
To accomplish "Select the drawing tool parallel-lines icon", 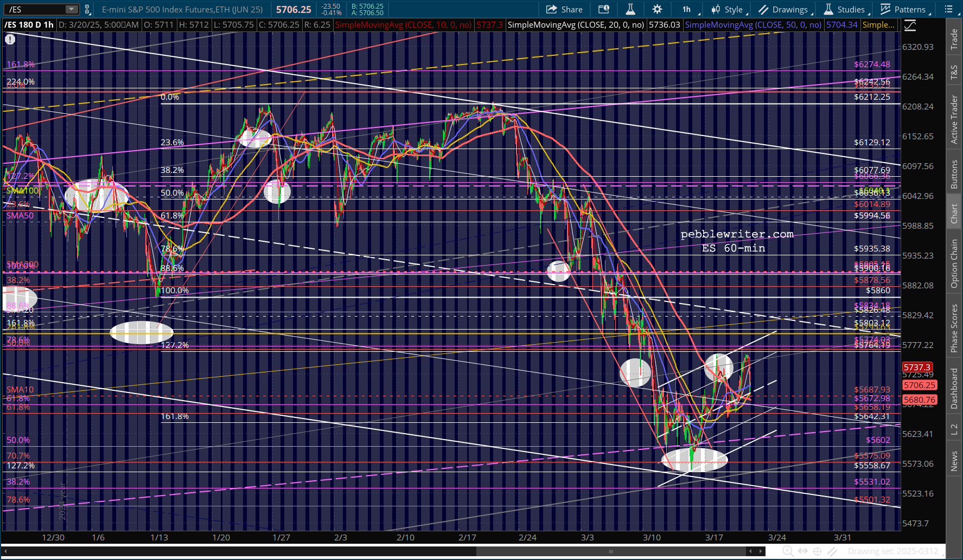I will coord(832,551).
